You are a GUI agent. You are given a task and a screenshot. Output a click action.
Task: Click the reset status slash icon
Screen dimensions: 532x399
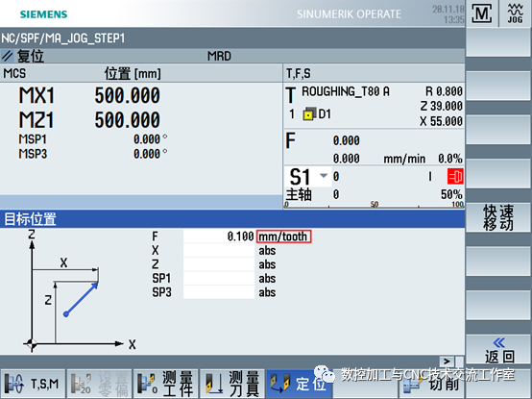pyautogui.click(x=7, y=56)
